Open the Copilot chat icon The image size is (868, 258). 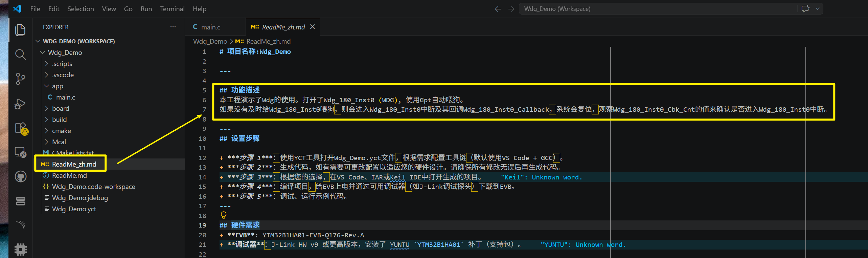[805, 9]
